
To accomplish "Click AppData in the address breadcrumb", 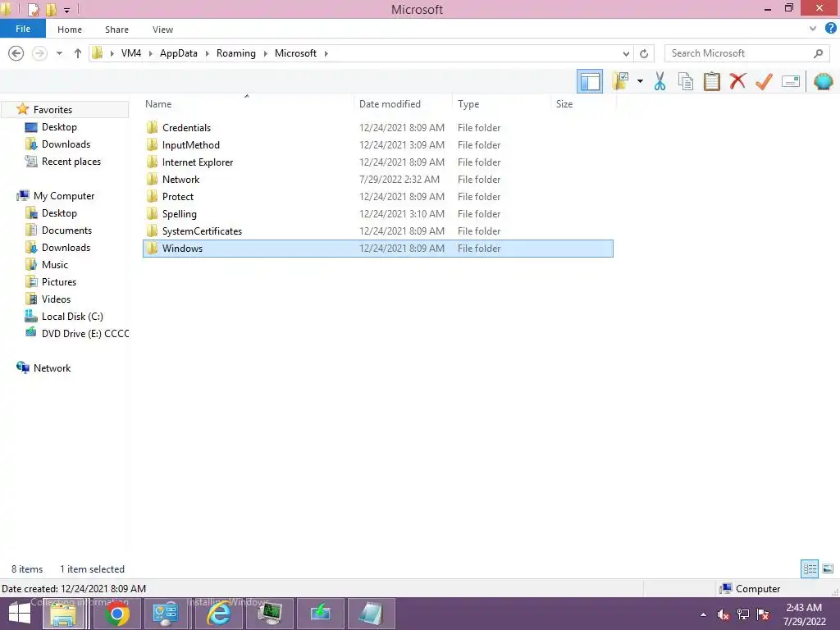I will click(178, 53).
